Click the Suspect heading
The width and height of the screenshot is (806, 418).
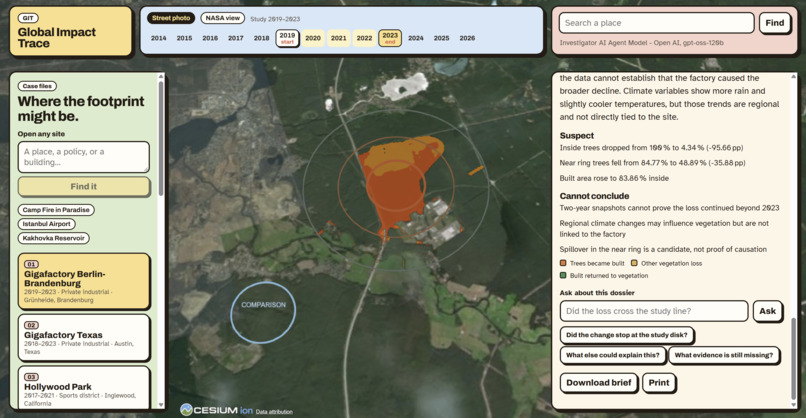pos(577,136)
